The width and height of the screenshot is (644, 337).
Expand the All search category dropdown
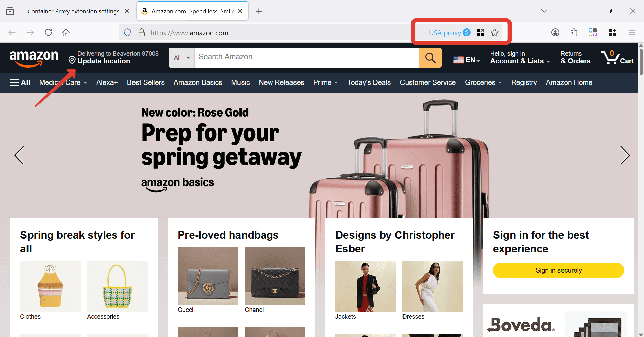(182, 58)
